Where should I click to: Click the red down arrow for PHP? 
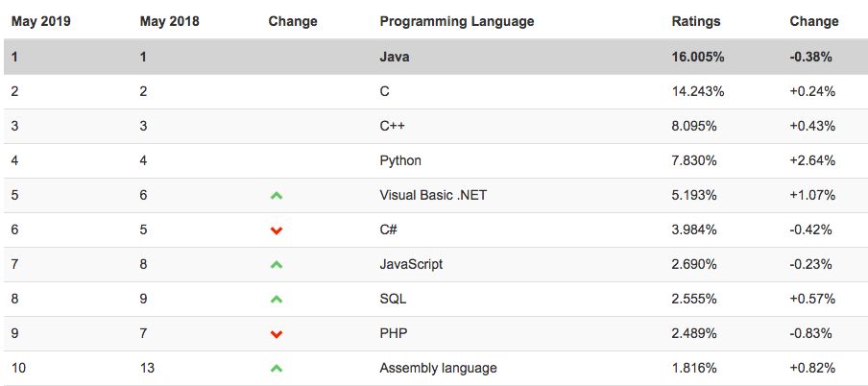tap(277, 334)
